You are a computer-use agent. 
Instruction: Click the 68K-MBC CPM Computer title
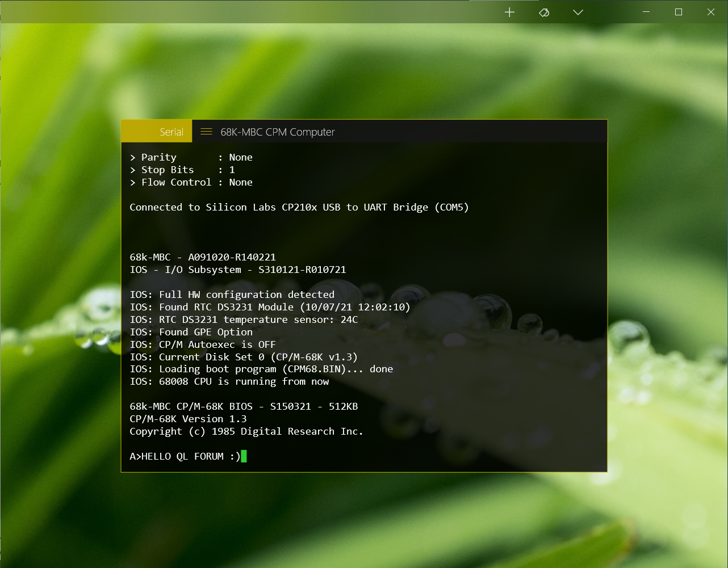278,132
